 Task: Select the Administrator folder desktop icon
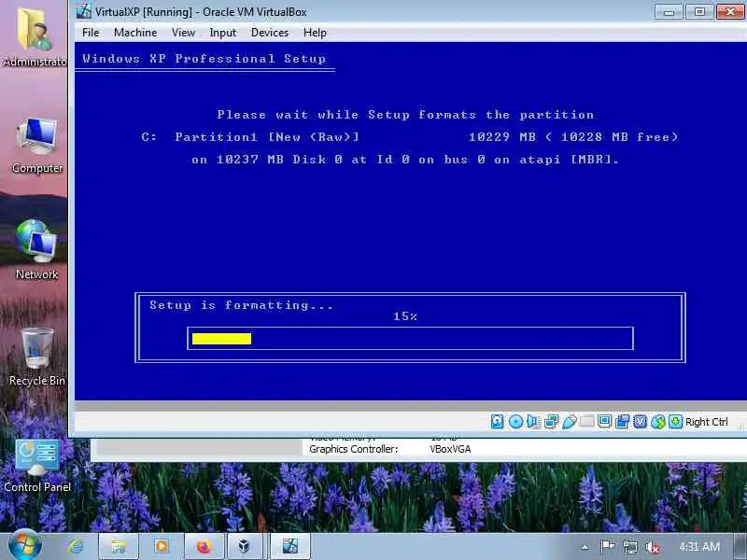click(35, 36)
